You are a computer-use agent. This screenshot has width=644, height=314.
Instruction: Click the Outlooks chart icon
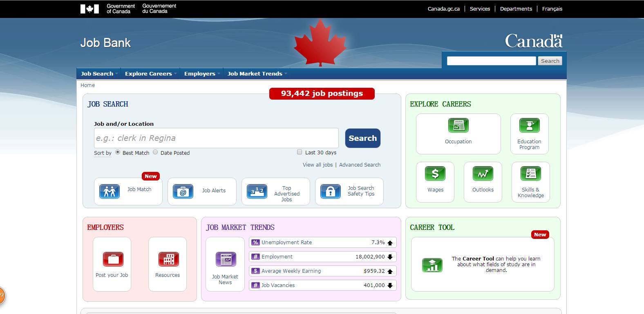pyautogui.click(x=483, y=174)
